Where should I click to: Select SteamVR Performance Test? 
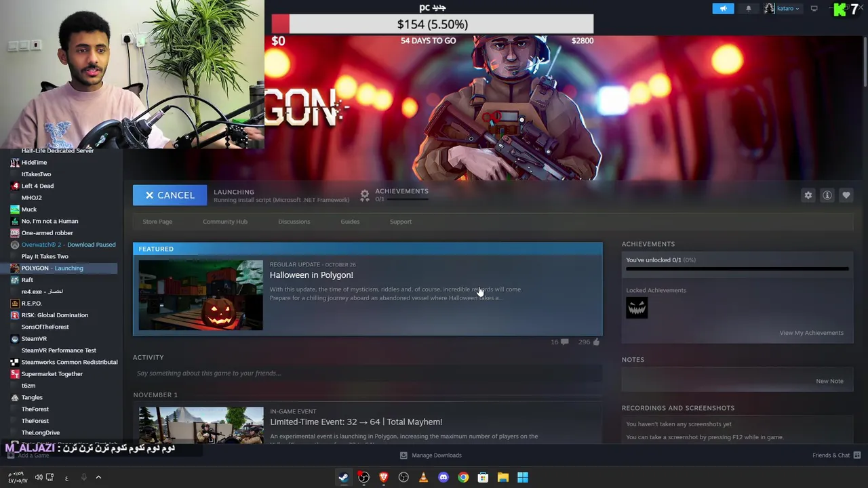(58, 350)
